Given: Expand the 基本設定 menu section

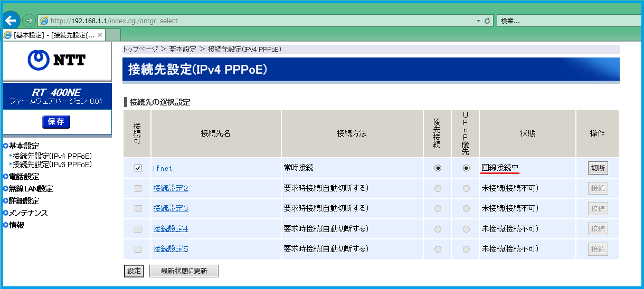Looking at the screenshot, I should pos(24,146).
